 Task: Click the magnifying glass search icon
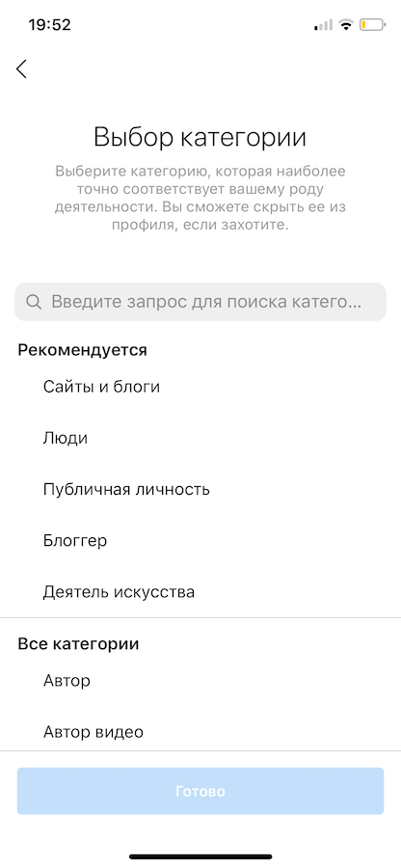pyautogui.click(x=34, y=302)
